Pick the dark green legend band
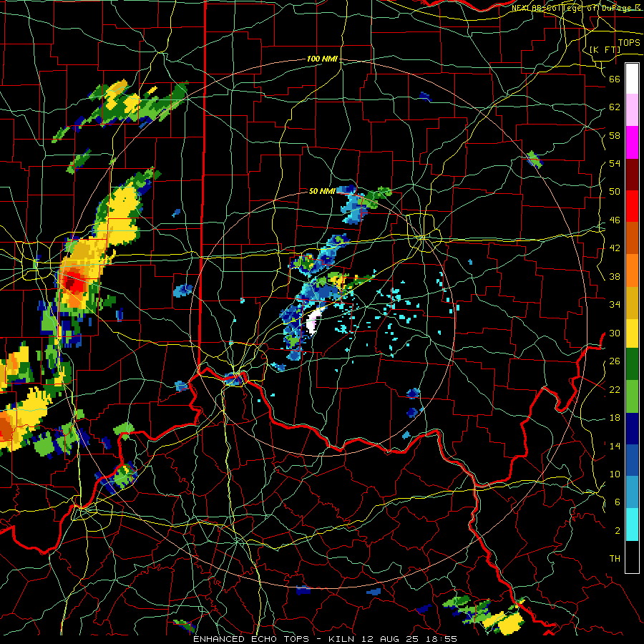 (x=632, y=364)
